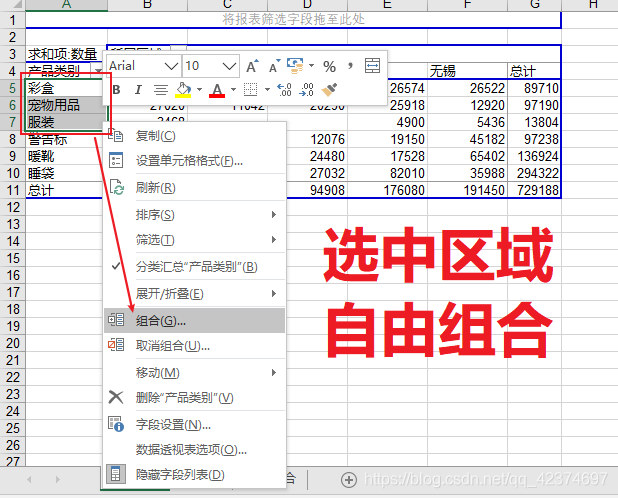Screen dimensions: 618x498
Task: Click accounting number format icon
Action: click(x=295, y=66)
